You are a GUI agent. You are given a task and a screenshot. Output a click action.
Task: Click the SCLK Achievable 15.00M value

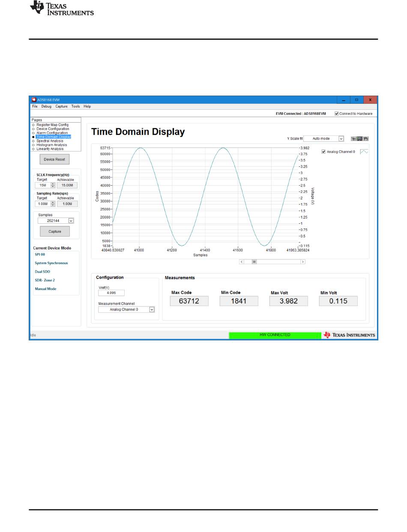tap(67, 186)
